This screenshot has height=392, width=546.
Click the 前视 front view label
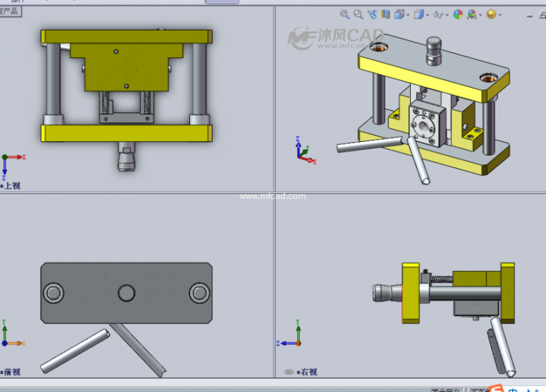12,372
